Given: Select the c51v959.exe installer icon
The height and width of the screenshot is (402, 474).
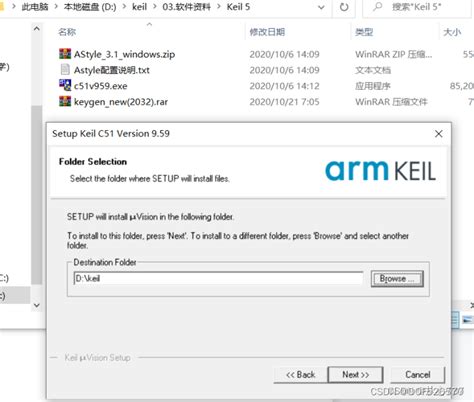Looking at the screenshot, I should (65, 85).
